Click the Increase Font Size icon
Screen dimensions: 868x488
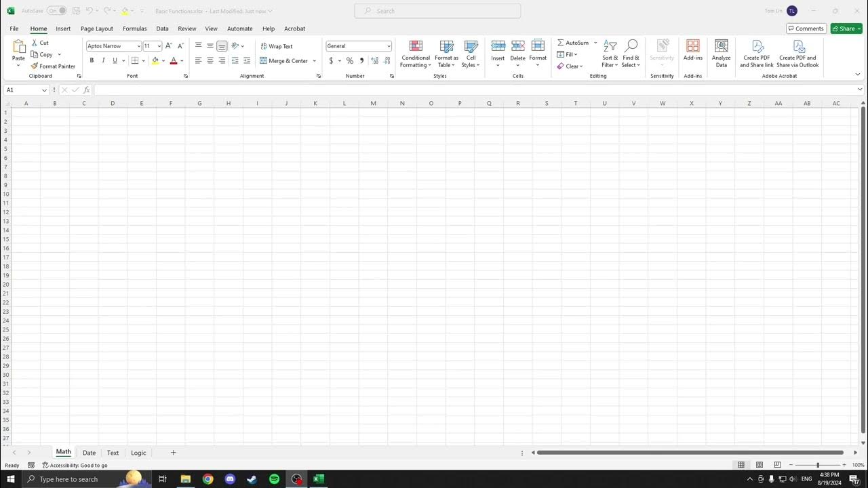169,46
